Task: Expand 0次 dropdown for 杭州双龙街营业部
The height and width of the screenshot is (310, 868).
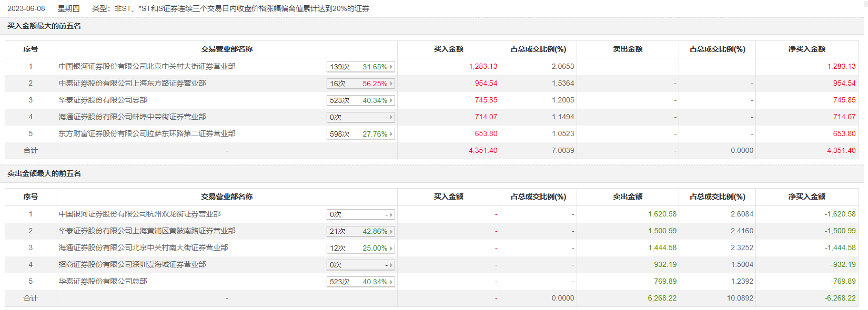Action: (360, 214)
